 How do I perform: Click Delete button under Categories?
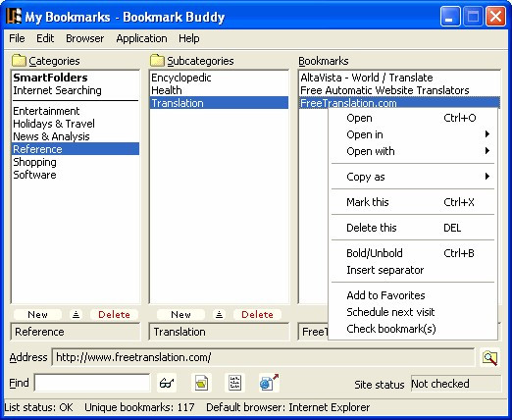(114, 315)
